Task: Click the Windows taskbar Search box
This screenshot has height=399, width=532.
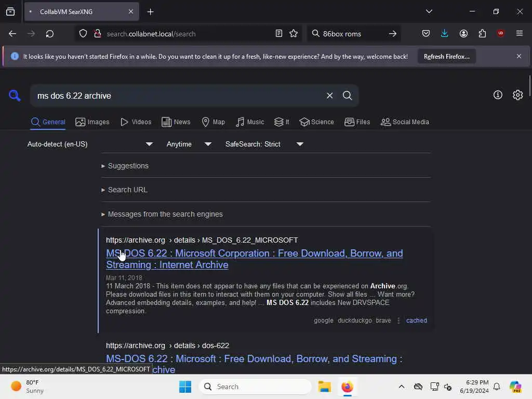Action: pyautogui.click(x=255, y=387)
